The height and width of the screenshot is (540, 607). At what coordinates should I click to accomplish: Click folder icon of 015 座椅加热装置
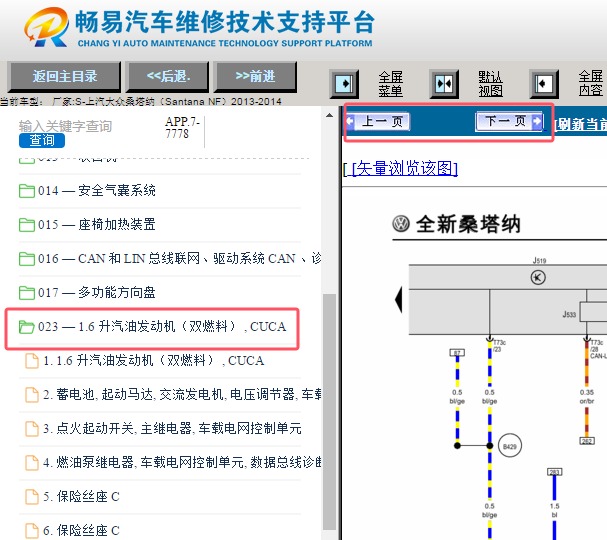pos(27,225)
